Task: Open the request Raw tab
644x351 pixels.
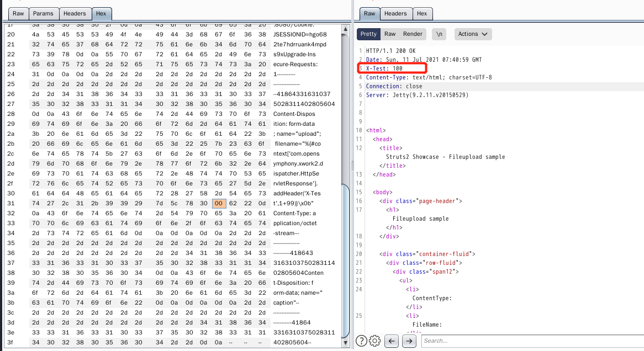Action: (18, 13)
